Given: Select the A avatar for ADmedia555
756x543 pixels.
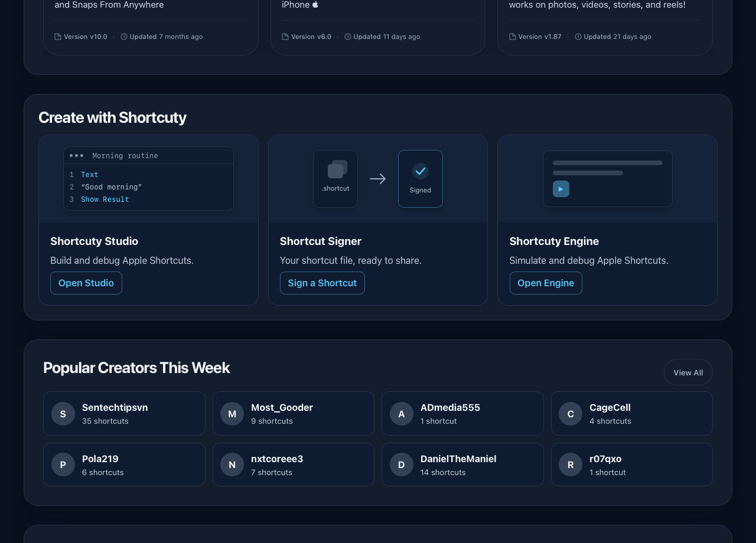Looking at the screenshot, I should 402,414.
